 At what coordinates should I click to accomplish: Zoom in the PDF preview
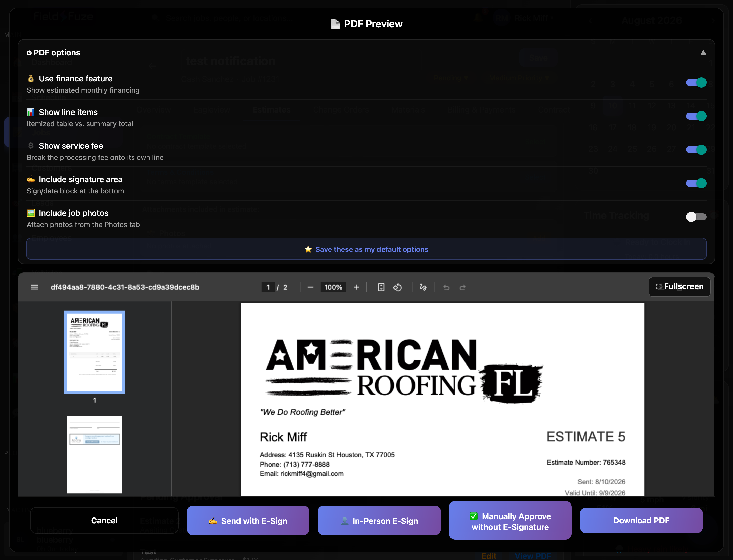click(356, 287)
